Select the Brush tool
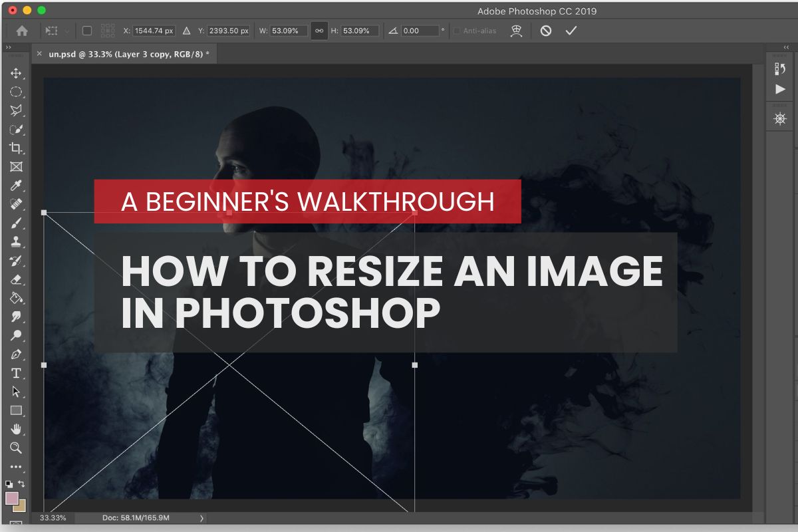798x532 pixels. point(16,223)
